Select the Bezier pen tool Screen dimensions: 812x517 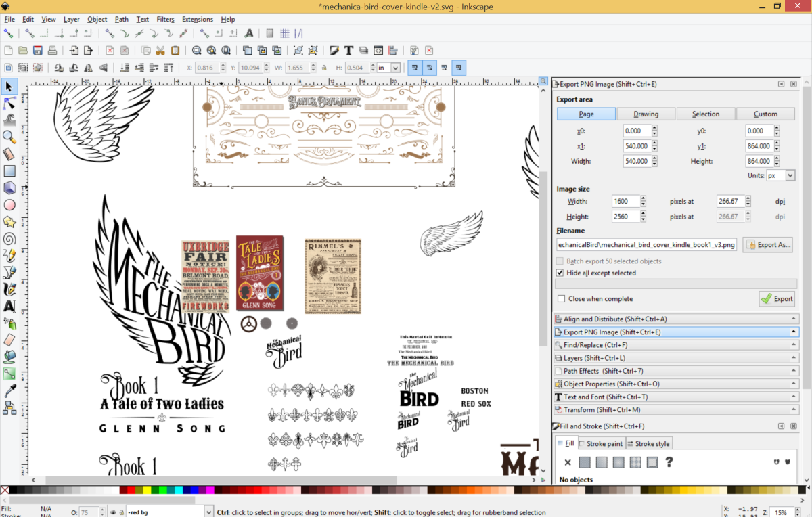pos(9,273)
